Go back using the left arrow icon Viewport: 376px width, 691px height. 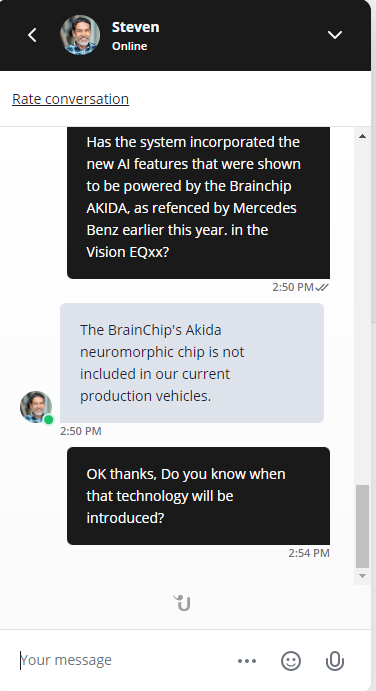(32, 35)
